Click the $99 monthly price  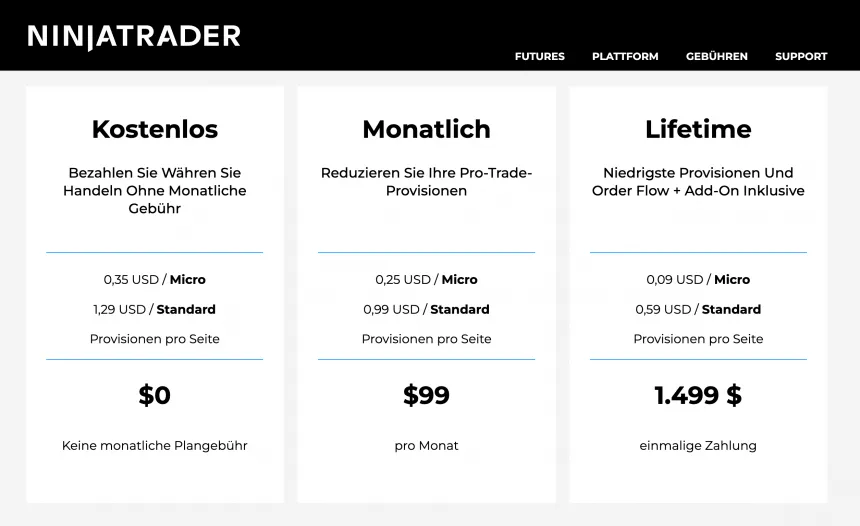click(426, 395)
